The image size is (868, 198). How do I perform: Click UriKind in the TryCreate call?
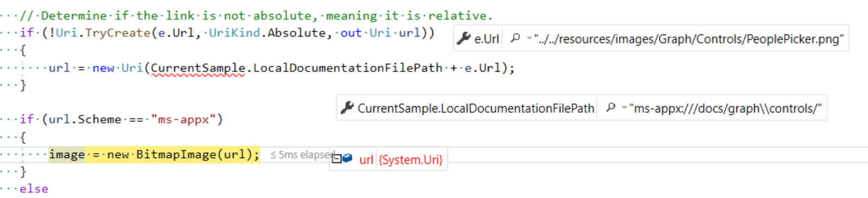(x=235, y=33)
